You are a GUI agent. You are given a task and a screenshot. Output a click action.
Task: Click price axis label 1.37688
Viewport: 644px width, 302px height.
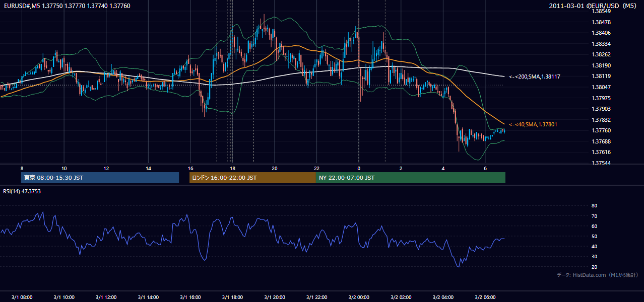602,141
